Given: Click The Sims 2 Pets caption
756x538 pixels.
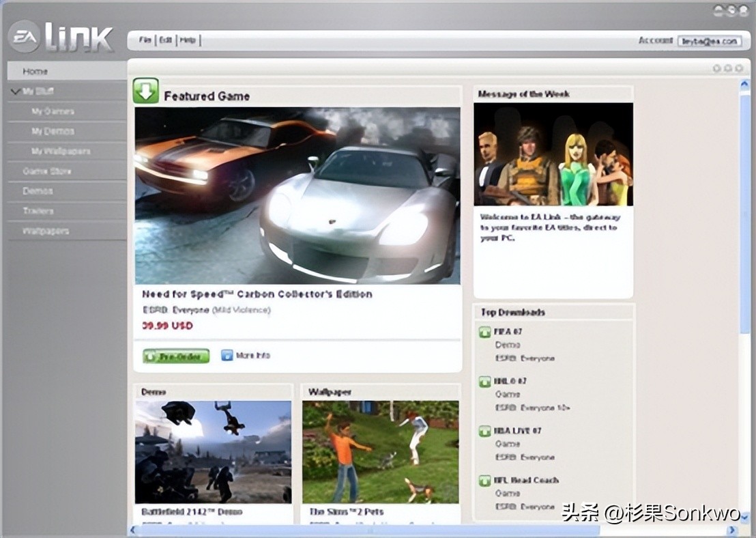Looking at the screenshot, I should pyautogui.click(x=346, y=511).
